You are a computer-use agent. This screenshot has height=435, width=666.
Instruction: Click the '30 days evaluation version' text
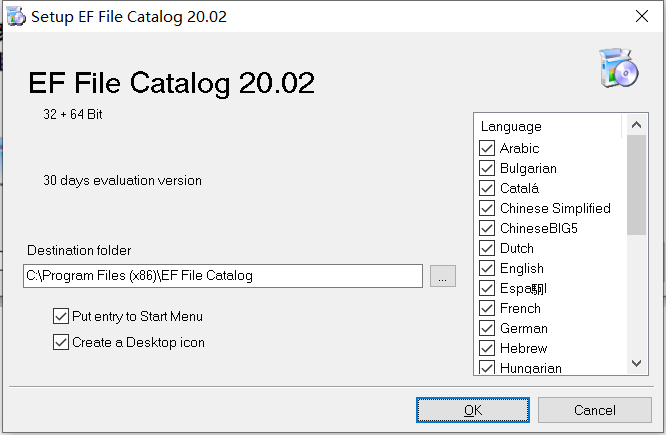pos(122,181)
